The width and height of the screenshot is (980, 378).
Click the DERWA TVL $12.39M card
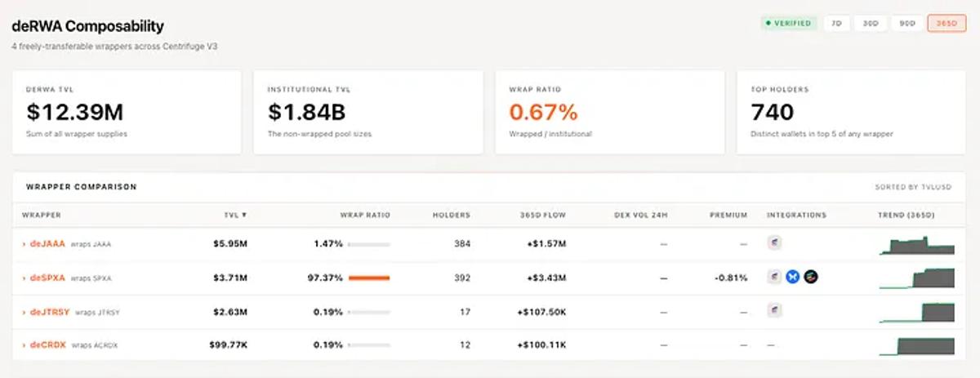click(127, 112)
